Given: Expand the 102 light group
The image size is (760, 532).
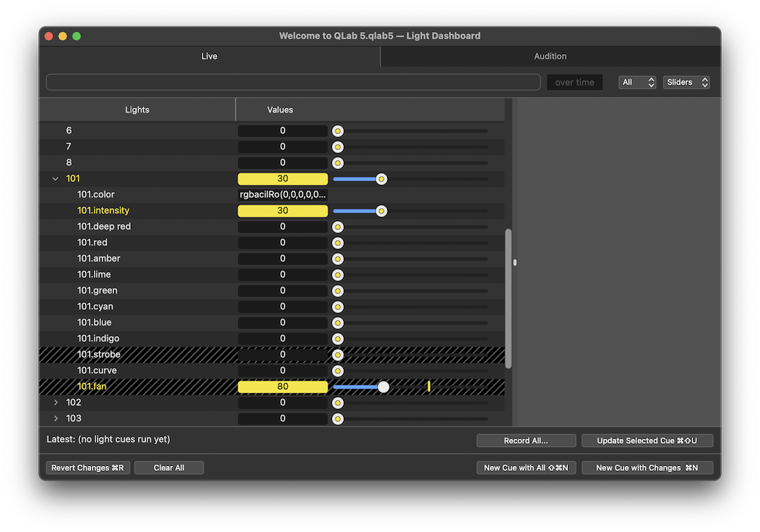Looking at the screenshot, I should click(x=56, y=403).
